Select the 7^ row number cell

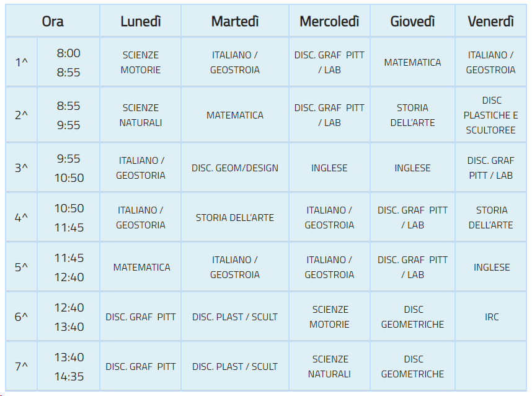coord(21,366)
